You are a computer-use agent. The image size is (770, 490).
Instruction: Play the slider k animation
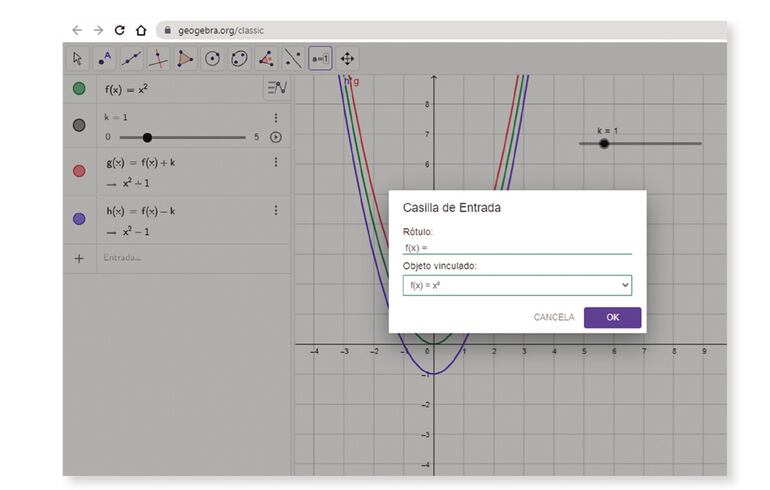point(276,137)
